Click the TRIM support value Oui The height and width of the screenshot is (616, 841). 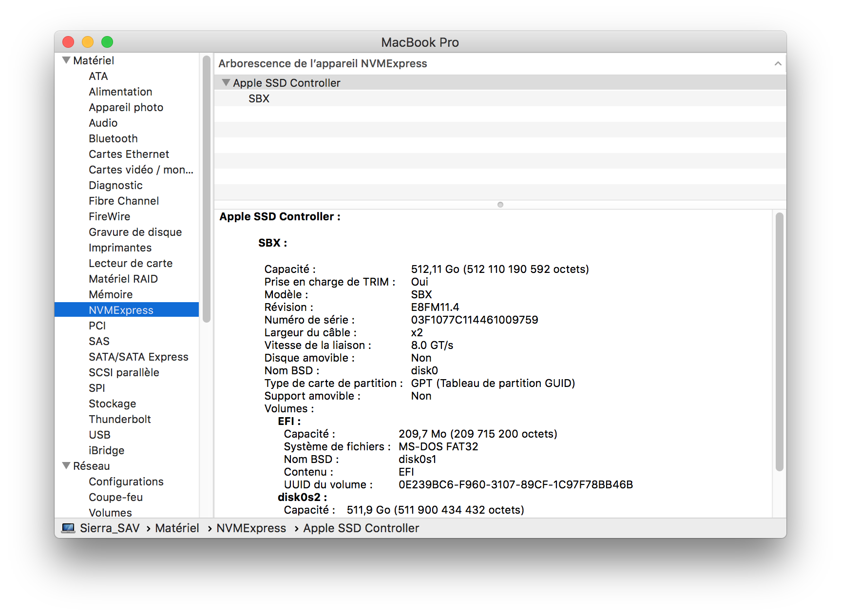[x=420, y=282]
